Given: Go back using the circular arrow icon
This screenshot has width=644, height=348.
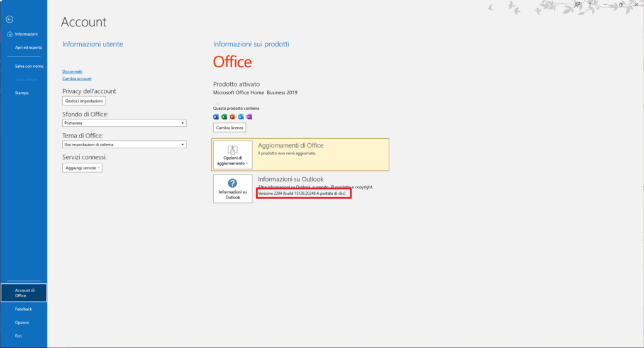Looking at the screenshot, I should pos(9,19).
